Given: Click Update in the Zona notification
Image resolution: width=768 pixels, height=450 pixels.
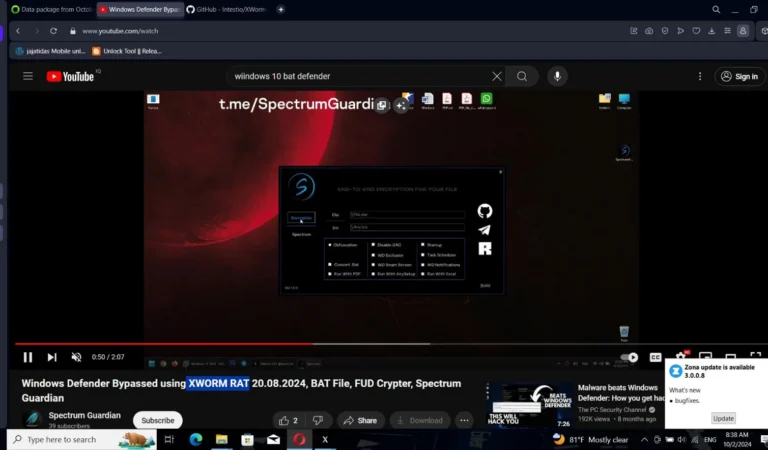Looking at the screenshot, I should 723,418.
